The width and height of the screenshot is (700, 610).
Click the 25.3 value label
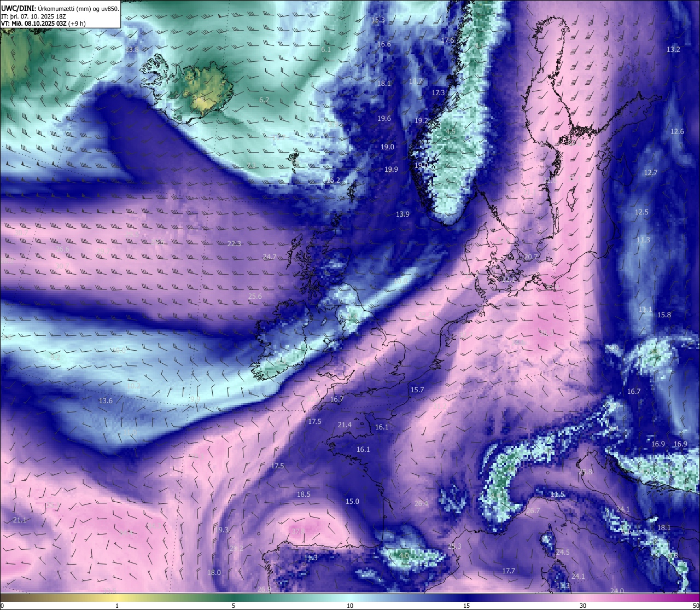pyautogui.click(x=454, y=547)
